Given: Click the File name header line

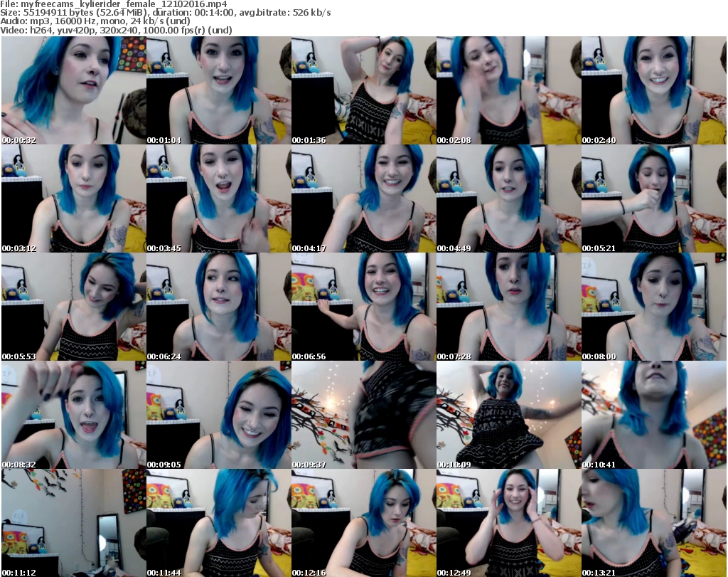Looking at the screenshot, I should (114, 4).
